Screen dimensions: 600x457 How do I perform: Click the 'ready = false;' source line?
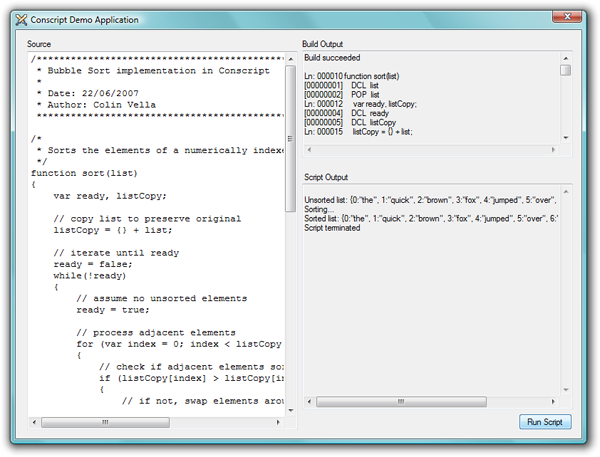click(93, 264)
